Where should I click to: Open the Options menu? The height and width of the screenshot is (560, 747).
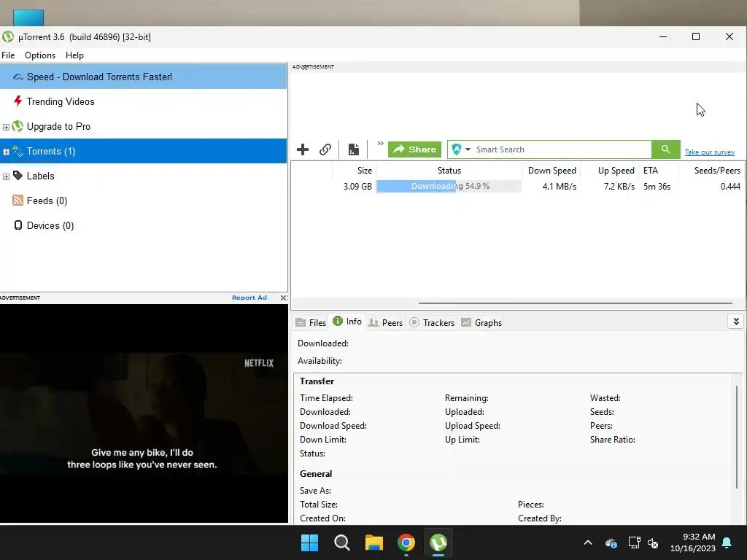40,55
